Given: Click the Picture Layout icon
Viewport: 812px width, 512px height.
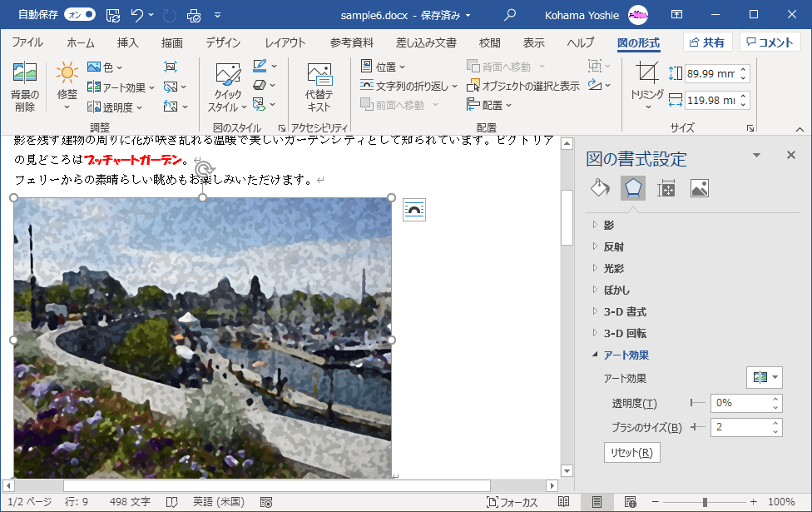Looking at the screenshot, I should (x=260, y=104).
